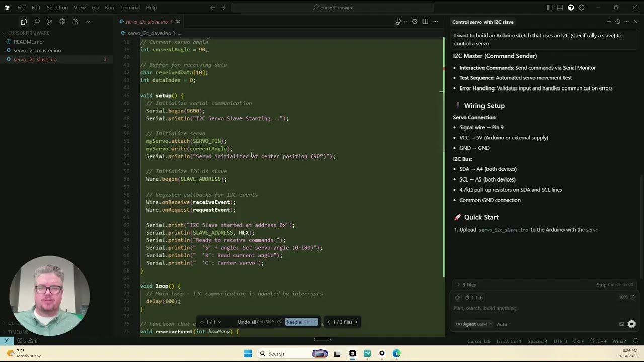Toggle the bottom panel layout icon

click(560, 8)
